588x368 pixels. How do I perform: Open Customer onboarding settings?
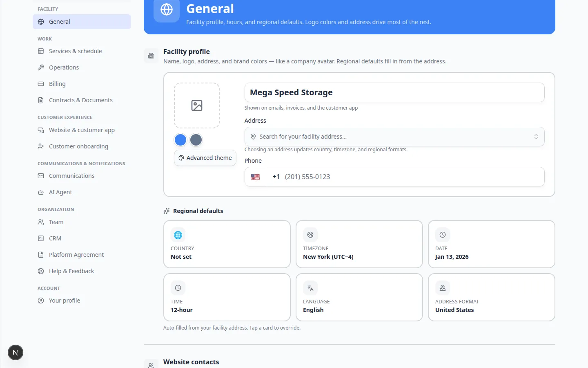point(82,146)
